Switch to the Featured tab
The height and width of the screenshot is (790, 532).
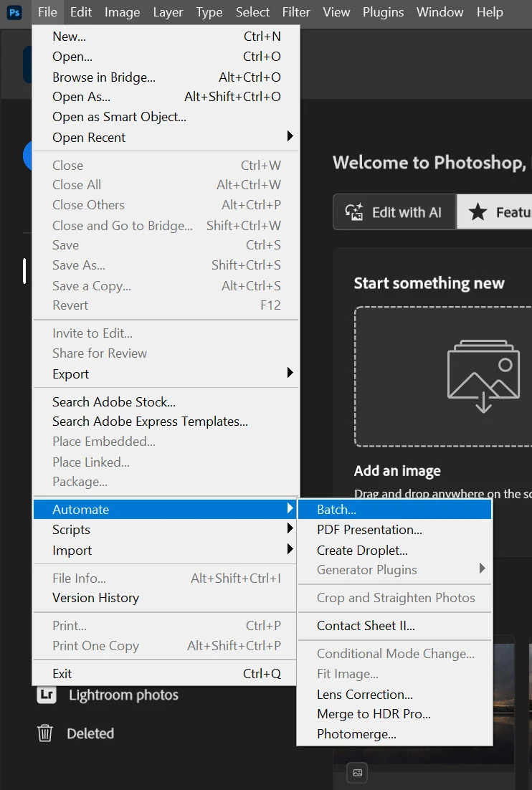494,212
